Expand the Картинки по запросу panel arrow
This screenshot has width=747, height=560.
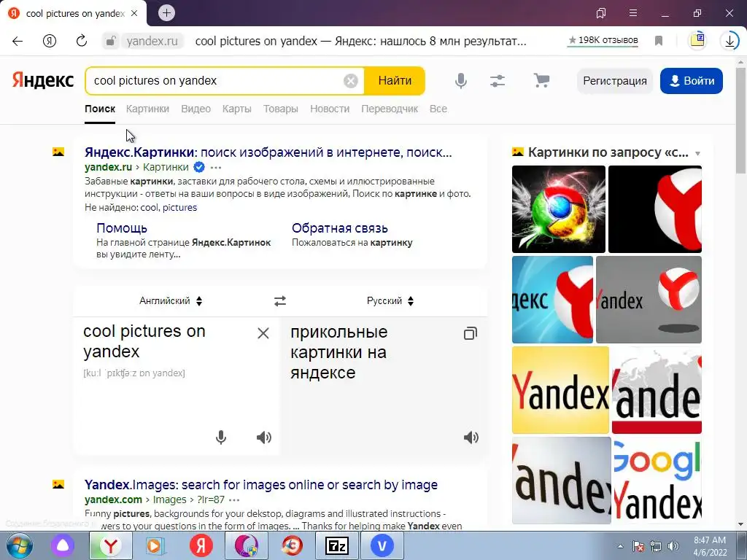tap(698, 153)
